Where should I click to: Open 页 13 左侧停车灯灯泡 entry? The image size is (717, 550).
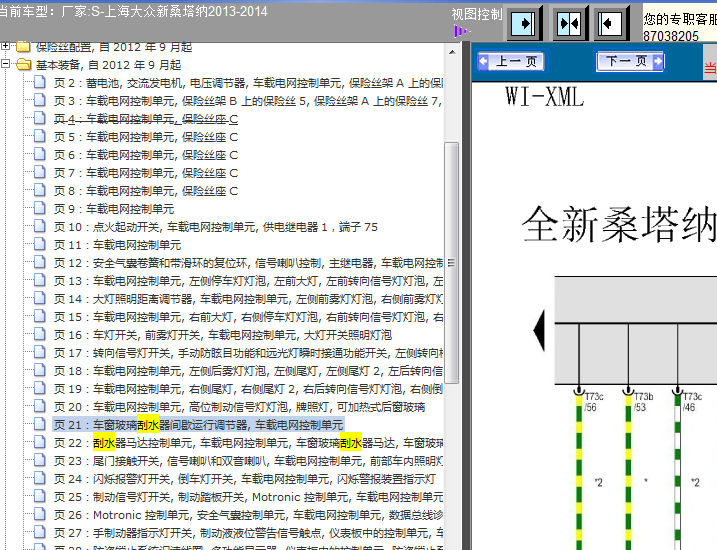tap(248, 281)
